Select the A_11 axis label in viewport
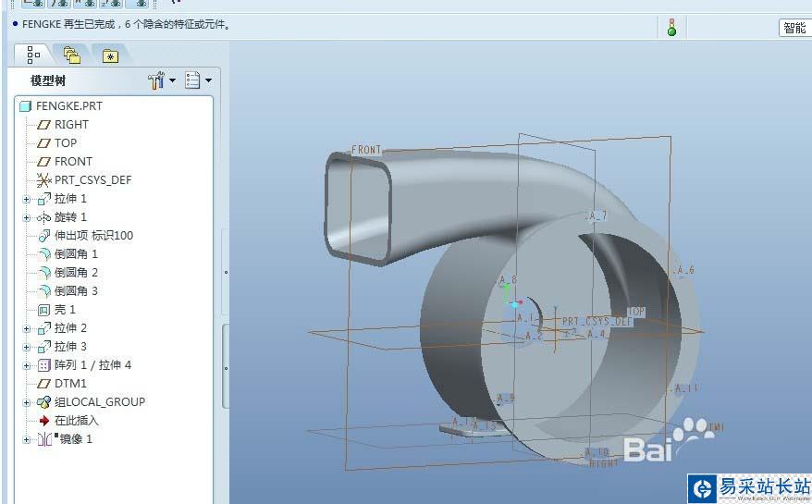The height and width of the screenshot is (504, 812). tap(686, 388)
